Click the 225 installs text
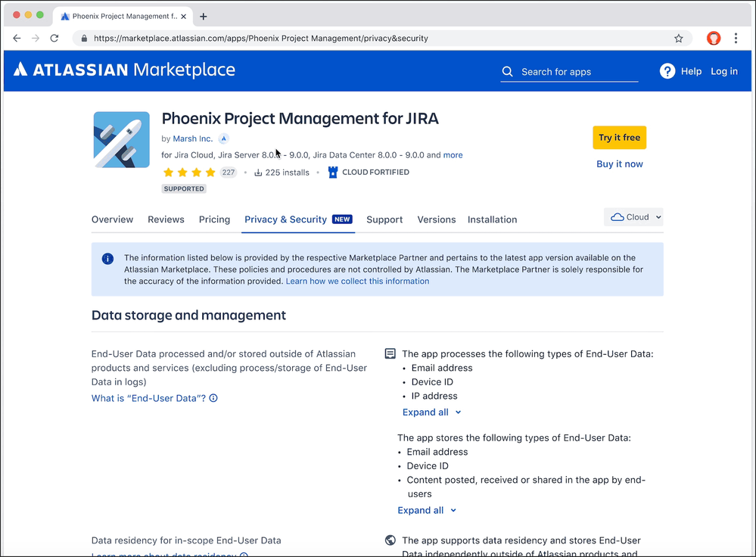The width and height of the screenshot is (756, 557). click(288, 173)
